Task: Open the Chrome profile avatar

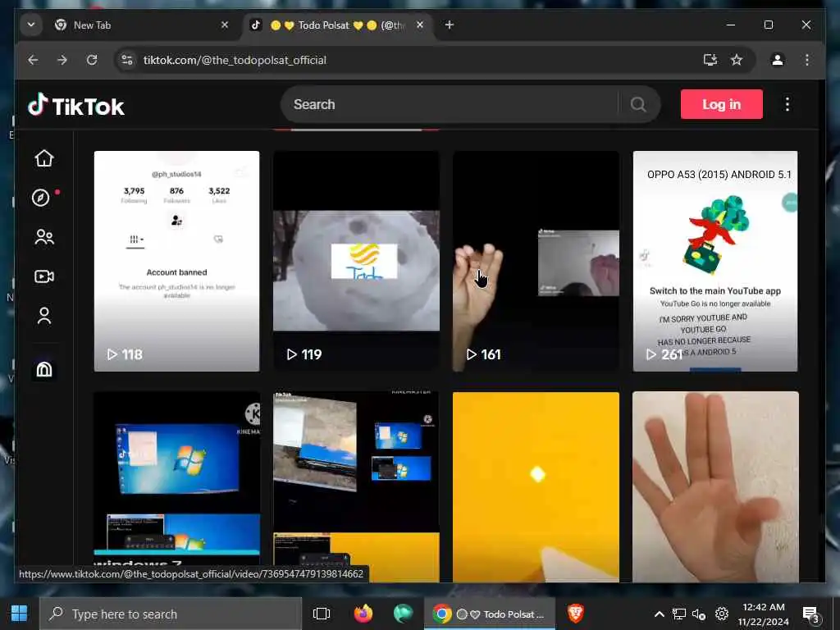Action: pos(778,60)
